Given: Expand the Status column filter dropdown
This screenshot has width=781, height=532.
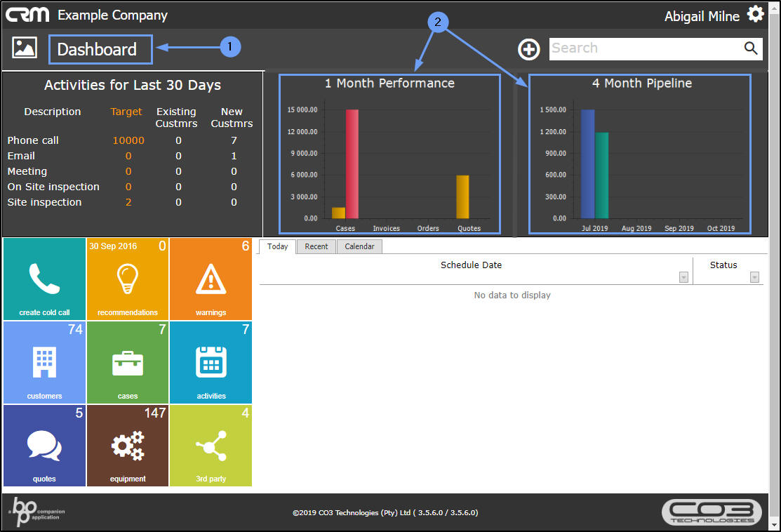Looking at the screenshot, I should coord(754,277).
